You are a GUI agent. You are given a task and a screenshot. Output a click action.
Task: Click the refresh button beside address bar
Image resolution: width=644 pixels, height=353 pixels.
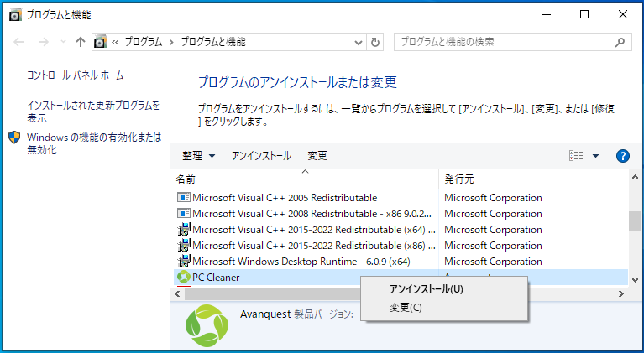[375, 42]
